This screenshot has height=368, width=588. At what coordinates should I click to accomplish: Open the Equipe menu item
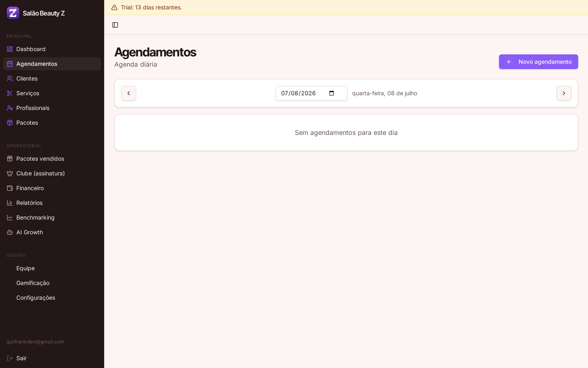tap(52, 268)
